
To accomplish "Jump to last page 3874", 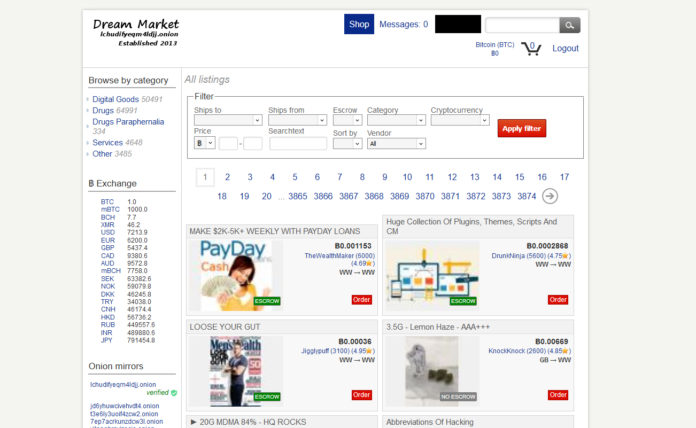I will click(x=526, y=196).
